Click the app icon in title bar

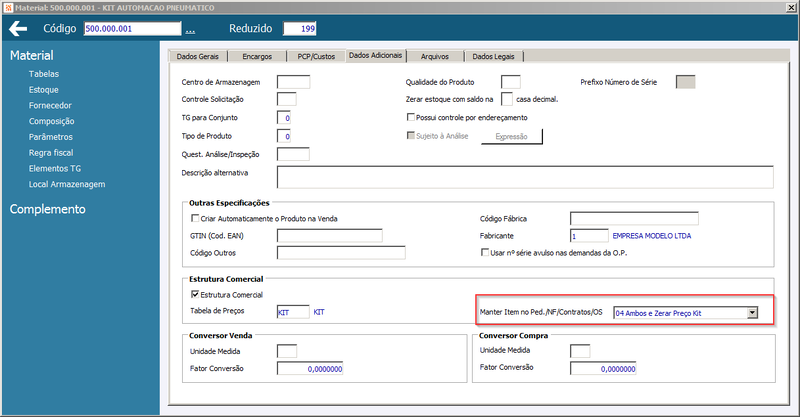click(8, 8)
